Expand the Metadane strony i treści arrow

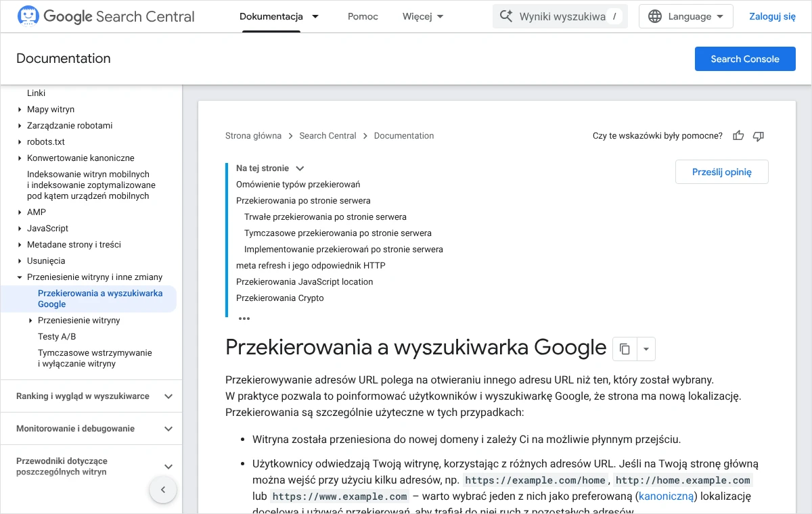click(20, 245)
